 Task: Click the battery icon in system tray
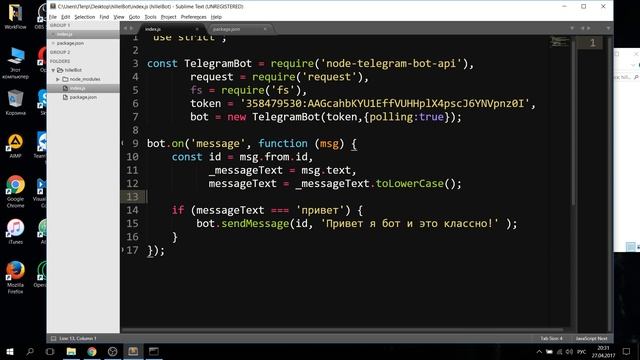coord(549,351)
